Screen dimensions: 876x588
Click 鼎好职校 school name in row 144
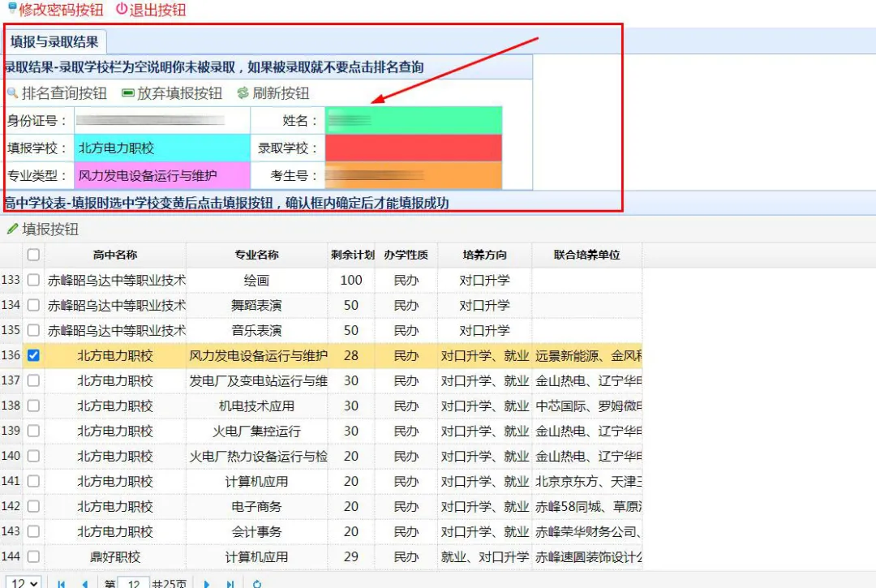tap(115, 556)
